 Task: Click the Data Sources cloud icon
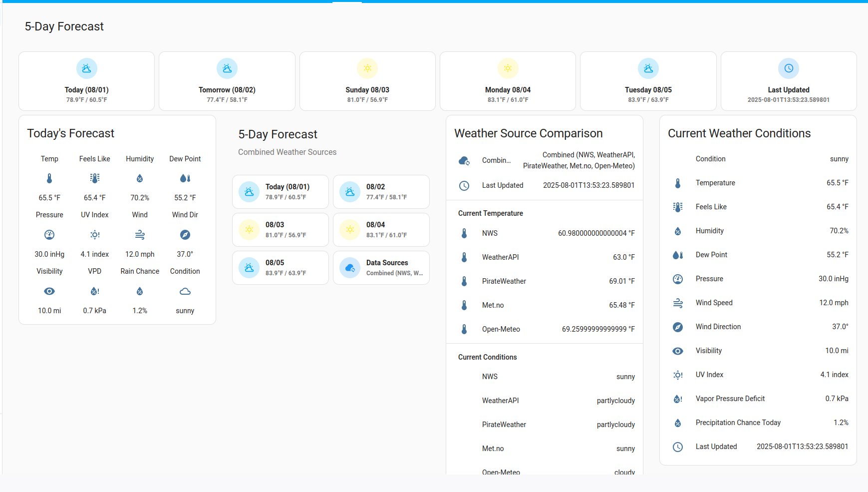(x=350, y=268)
